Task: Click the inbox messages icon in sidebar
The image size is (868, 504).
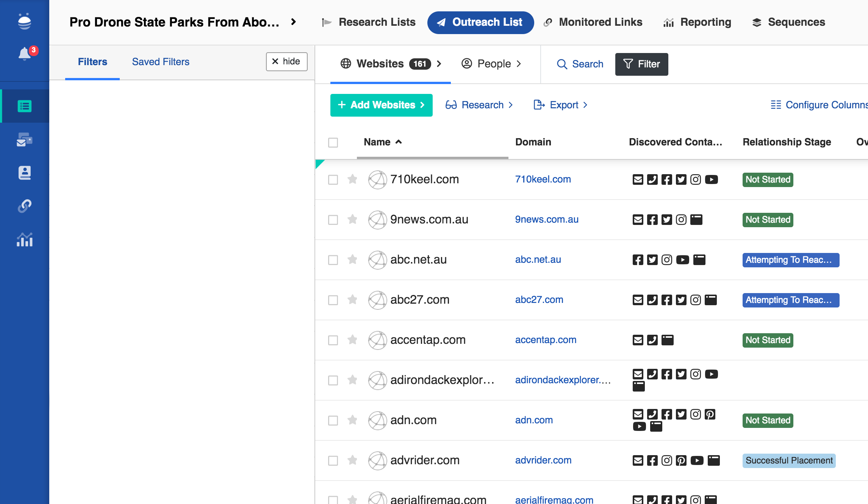Action: [25, 140]
